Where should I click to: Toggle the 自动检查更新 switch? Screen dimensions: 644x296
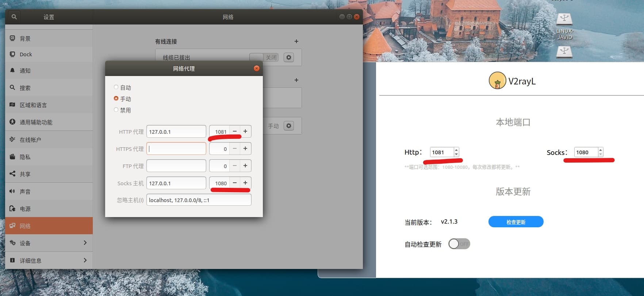click(459, 244)
